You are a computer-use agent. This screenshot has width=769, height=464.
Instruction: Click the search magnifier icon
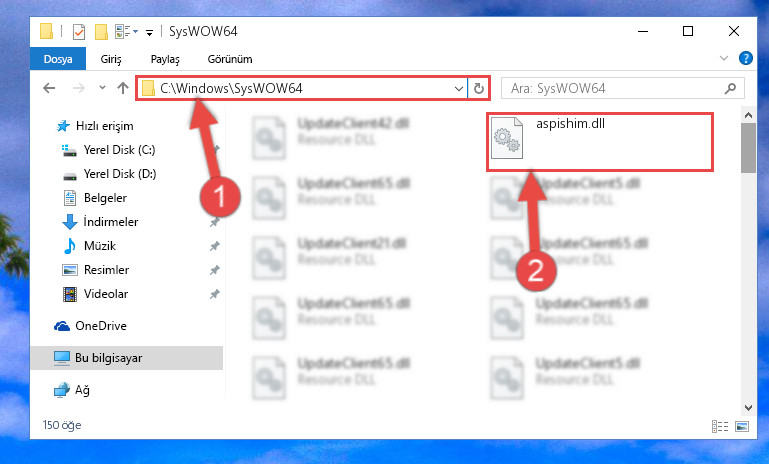coord(730,88)
